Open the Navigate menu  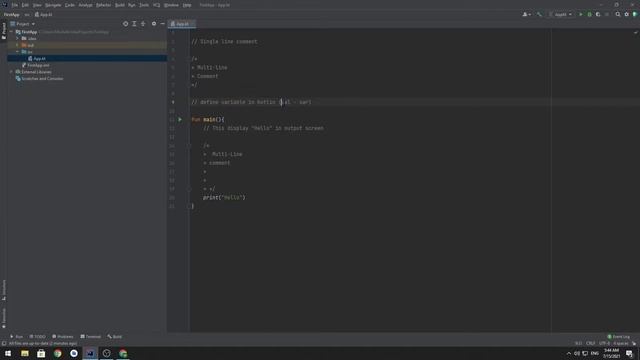click(x=53, y=5)
